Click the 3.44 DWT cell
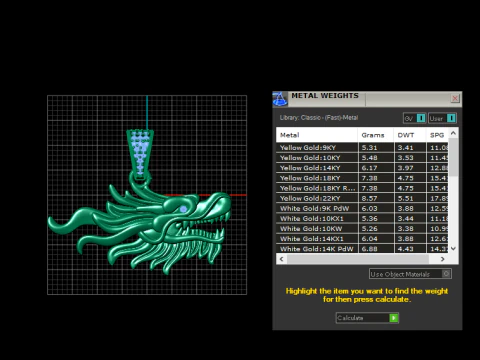 [x=410, y=218]
